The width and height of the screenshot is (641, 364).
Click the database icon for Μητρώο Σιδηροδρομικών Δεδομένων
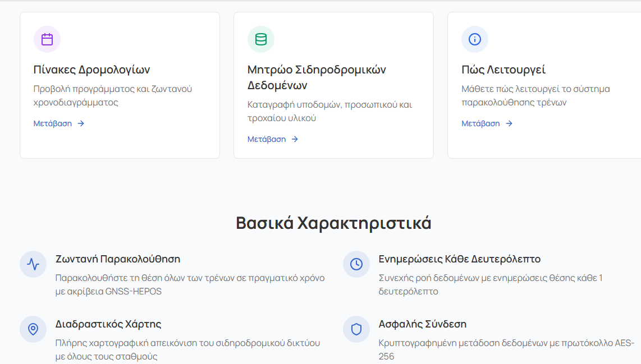[261, 39]
